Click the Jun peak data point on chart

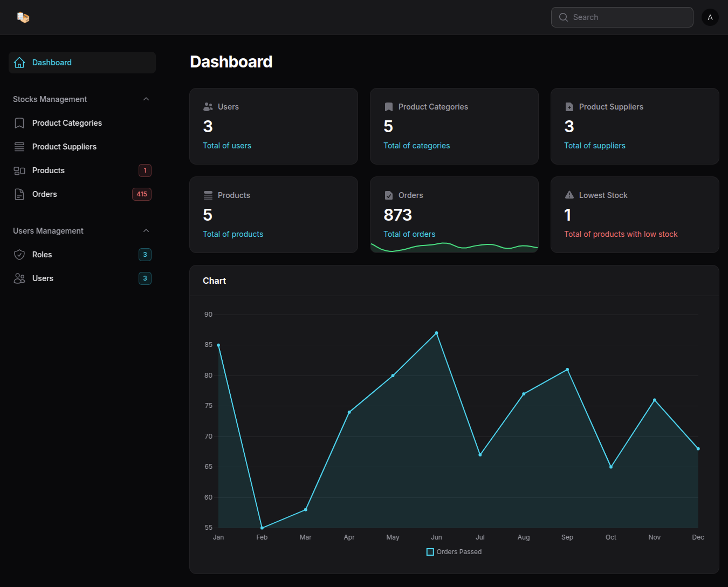436,333
